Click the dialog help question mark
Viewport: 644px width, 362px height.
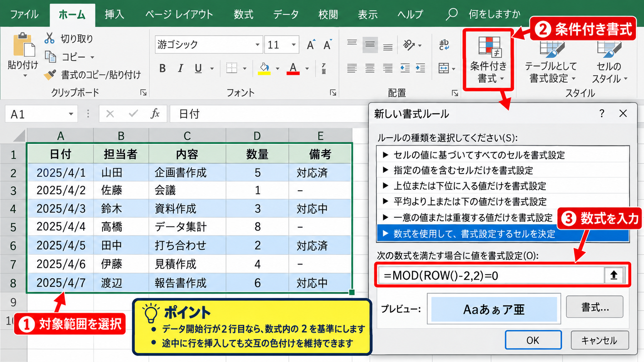[x=602, y=113]
